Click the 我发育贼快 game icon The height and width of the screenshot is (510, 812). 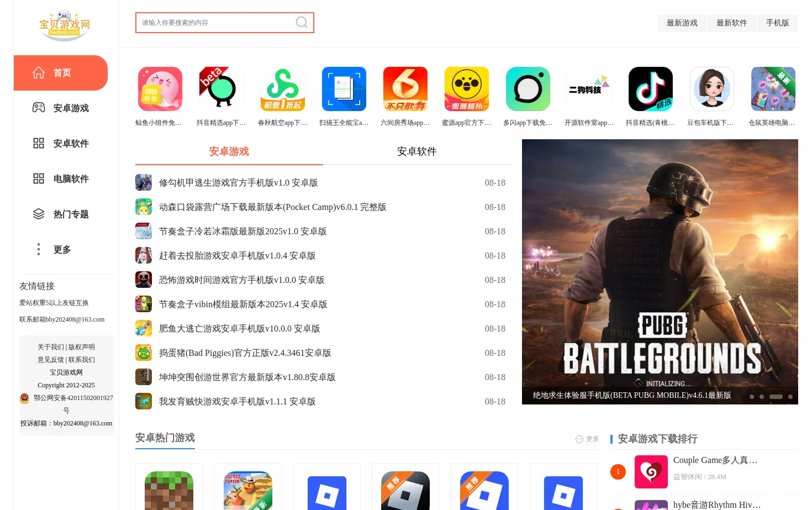(x=144, y=401)
